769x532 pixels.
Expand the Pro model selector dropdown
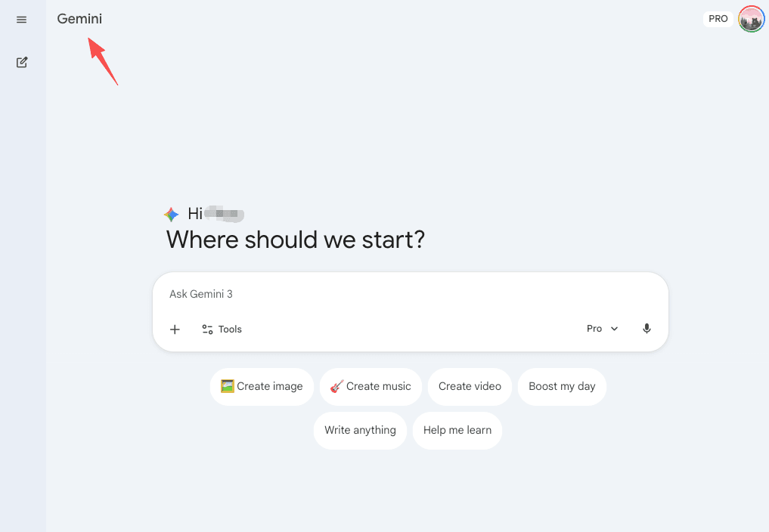click(603, 329)
